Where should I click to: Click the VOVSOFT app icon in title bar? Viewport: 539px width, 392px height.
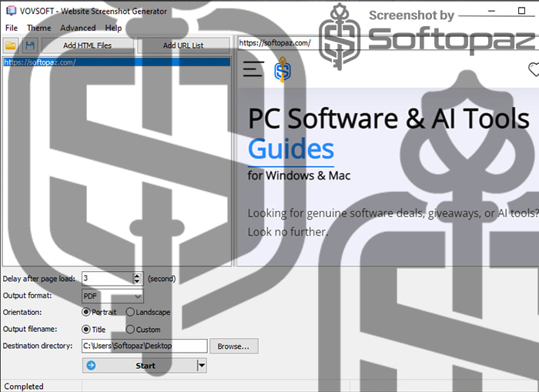(11, 11)
